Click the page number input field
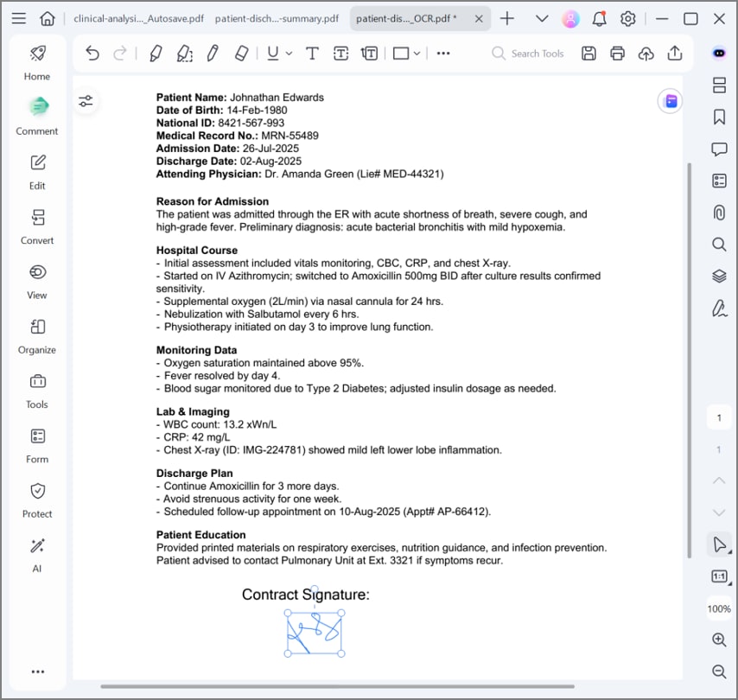Viewport: 738px width, 700px height. click(x=719, y=417)
